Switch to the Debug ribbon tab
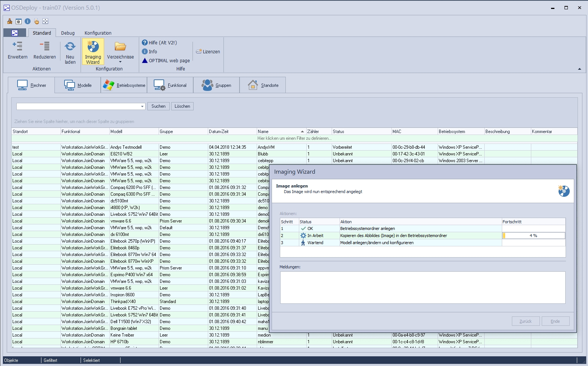This screenshot has width=588, height=366. (68, 33)
